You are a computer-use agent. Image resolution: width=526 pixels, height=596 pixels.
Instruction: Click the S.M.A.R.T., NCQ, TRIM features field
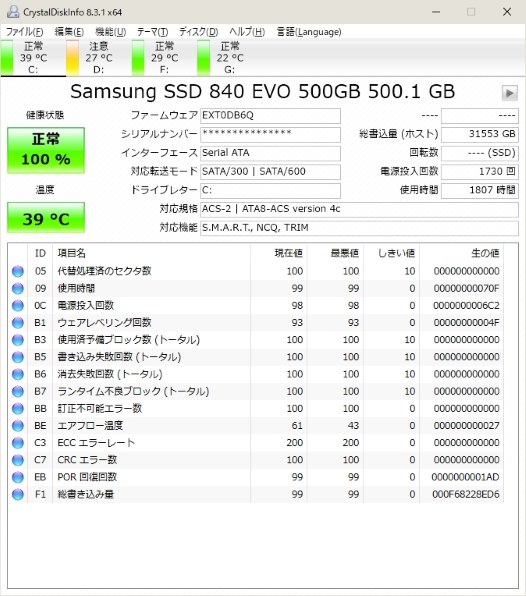[359, 228]
